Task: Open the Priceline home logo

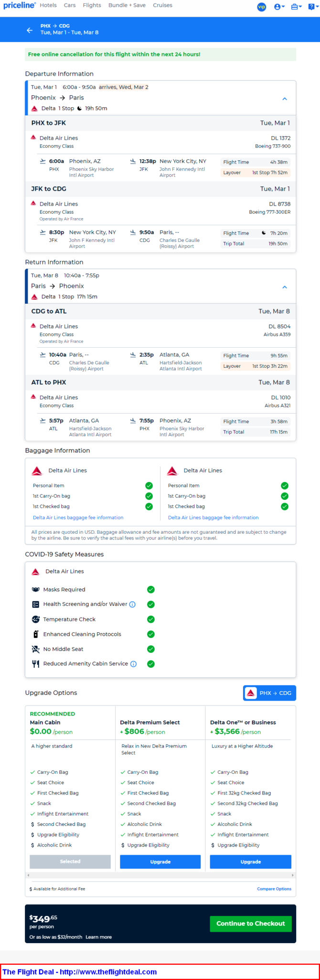Action: (x=20, y=5)
